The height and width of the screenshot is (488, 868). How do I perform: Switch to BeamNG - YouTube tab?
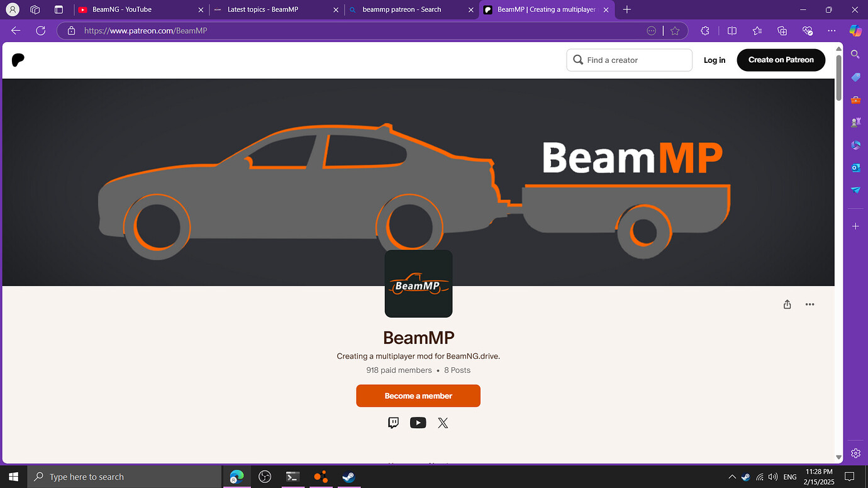pyautogui.click(x=141, y=9)
